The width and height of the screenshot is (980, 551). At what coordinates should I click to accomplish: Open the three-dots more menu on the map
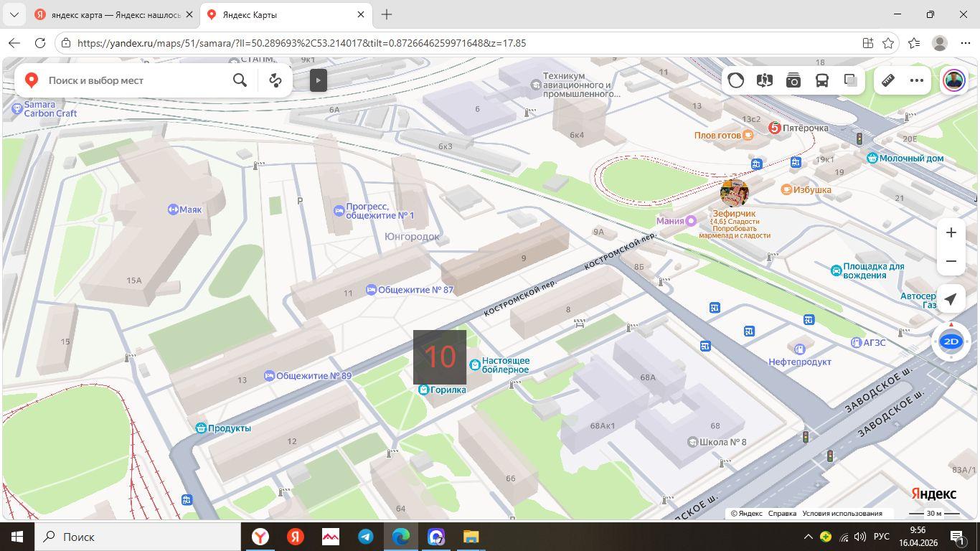click(x=917, y=80)
